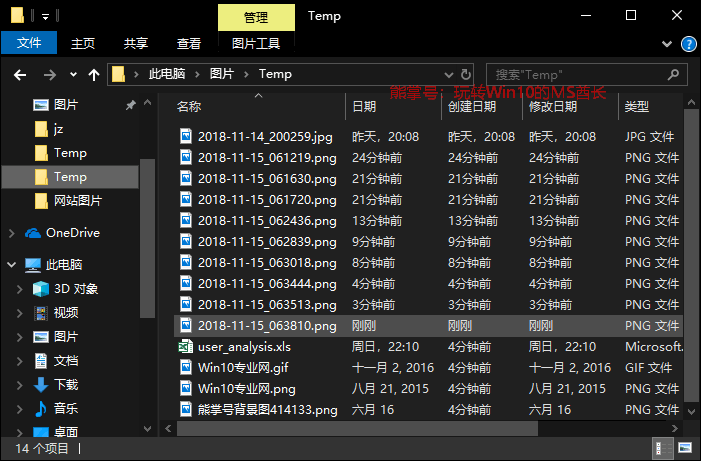The height and width of the screenshot is (461, 701).
Task: Expand the 3D 对象 node
Action: click(x=20, y=289)
